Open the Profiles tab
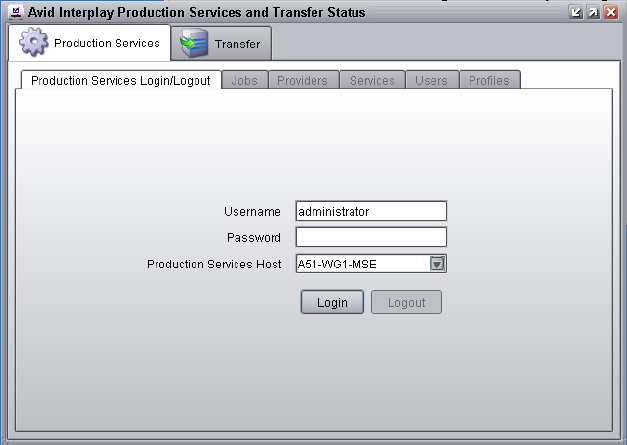The height and width of the screenshot is (445, 627). (489, 80)
